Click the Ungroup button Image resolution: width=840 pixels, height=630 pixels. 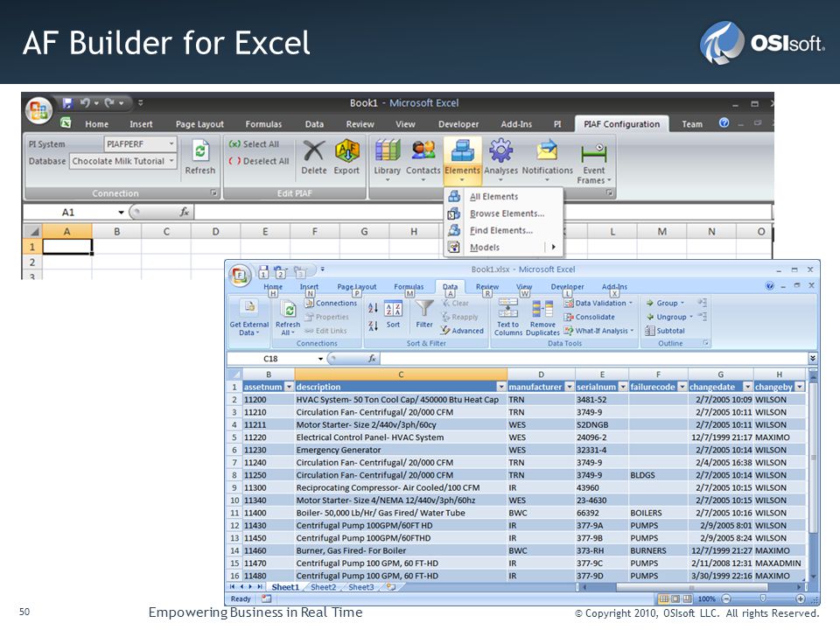[x=669, y=317]
